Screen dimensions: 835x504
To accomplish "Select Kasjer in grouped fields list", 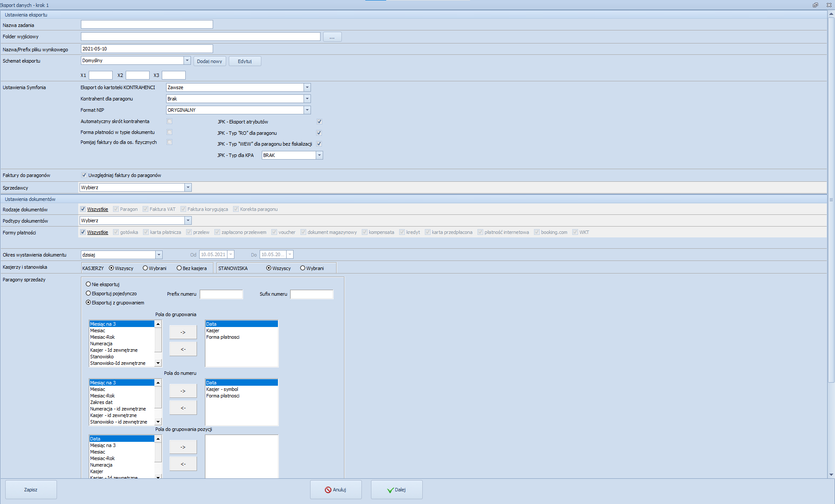I will pyautogui.click(x=213, y=330).
